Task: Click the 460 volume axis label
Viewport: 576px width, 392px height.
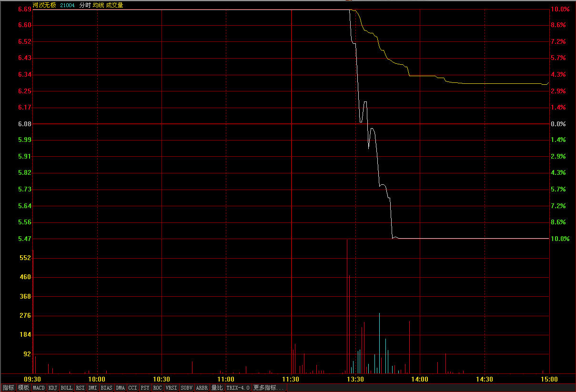Action: (x=25, y=277)
